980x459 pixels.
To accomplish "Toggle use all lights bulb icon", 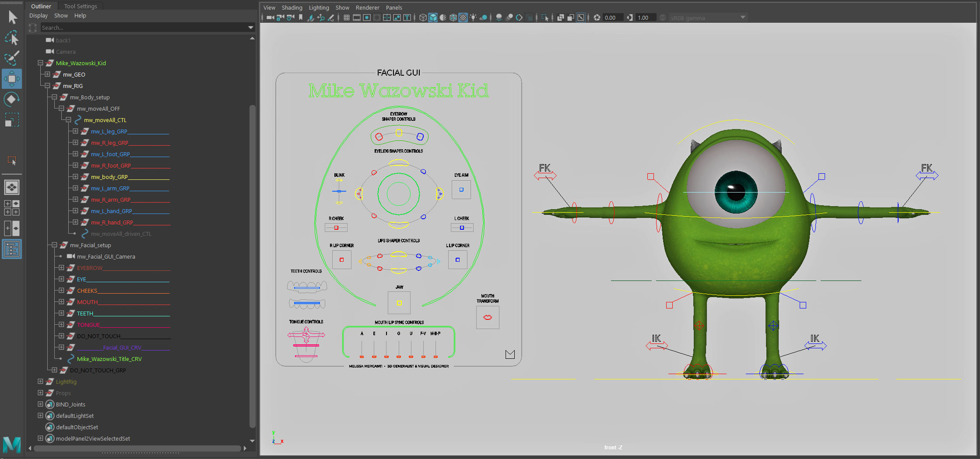I will [473, 18].
